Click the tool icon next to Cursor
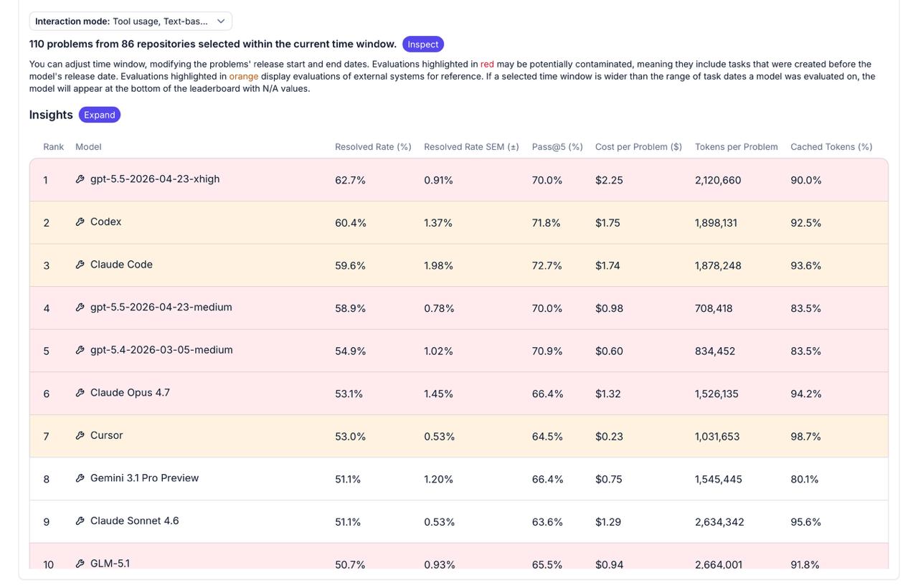918x588 pixels. (80, 435)
